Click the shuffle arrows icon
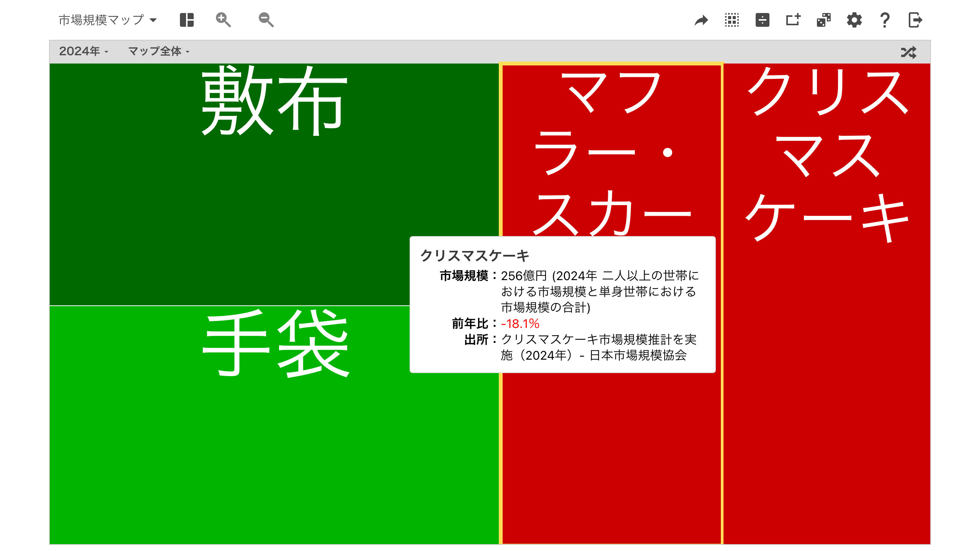The width and height of the screenshot is (980, 551). pos(909,52)
